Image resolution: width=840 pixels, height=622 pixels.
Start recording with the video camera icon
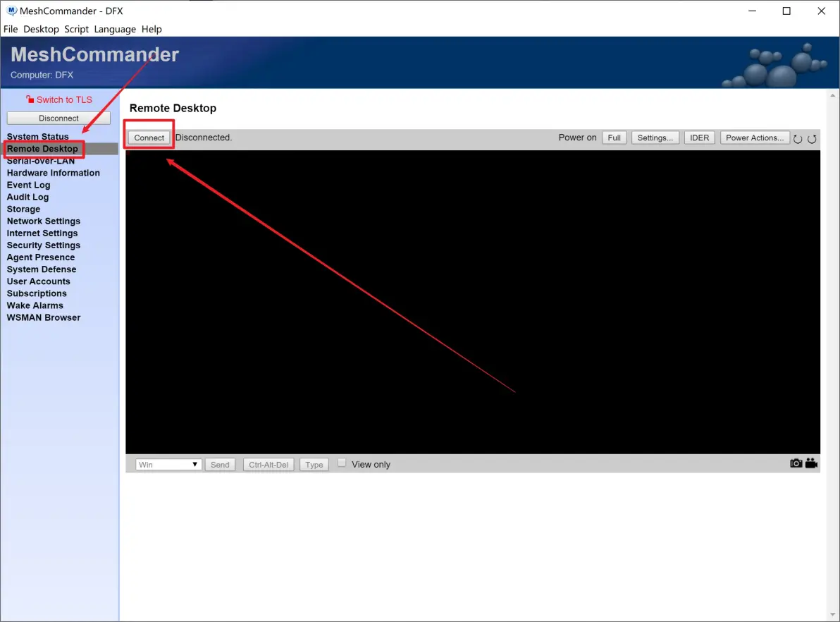[811, 463]
